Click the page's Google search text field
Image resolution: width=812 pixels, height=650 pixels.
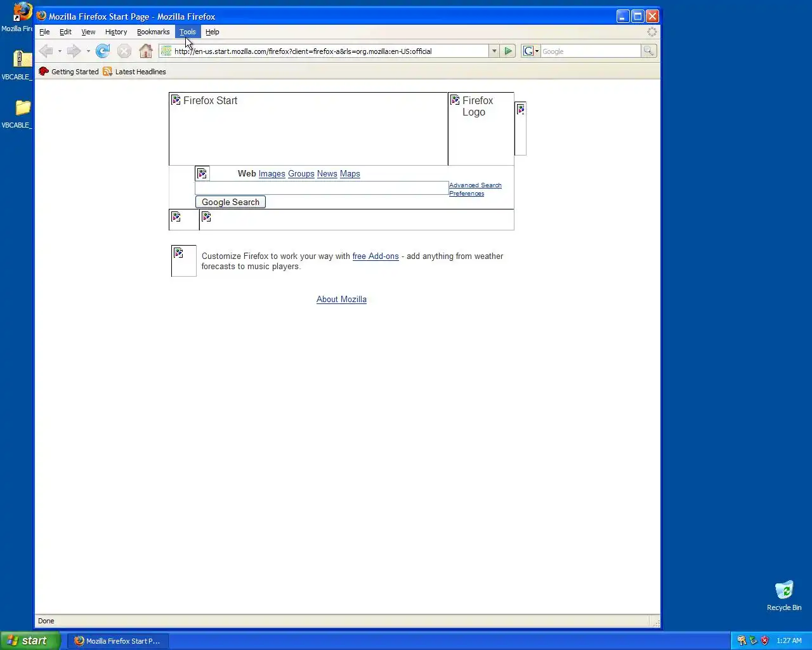click(322, 188)
